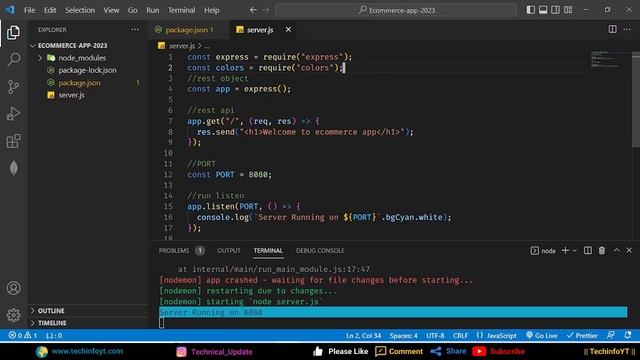
Task: Open the MongoDB leaf icon view
Action: click(x=13, y=168)
